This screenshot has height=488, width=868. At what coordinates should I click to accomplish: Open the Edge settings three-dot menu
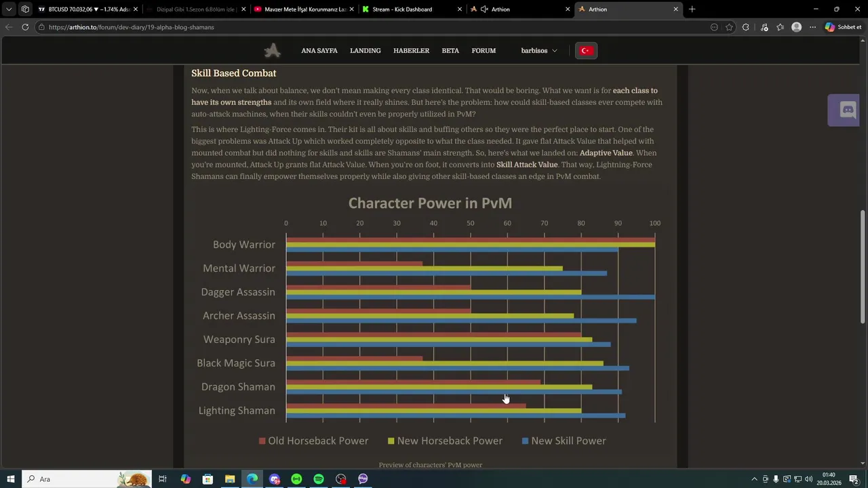pyautogui.click(x=812, y=27)
